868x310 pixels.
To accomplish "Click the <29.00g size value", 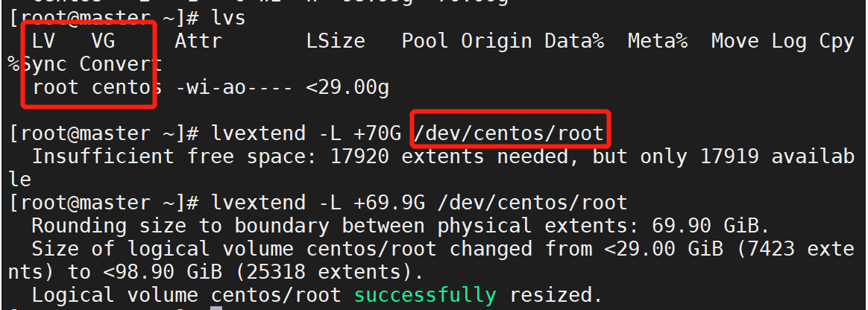I will (347, 88).
